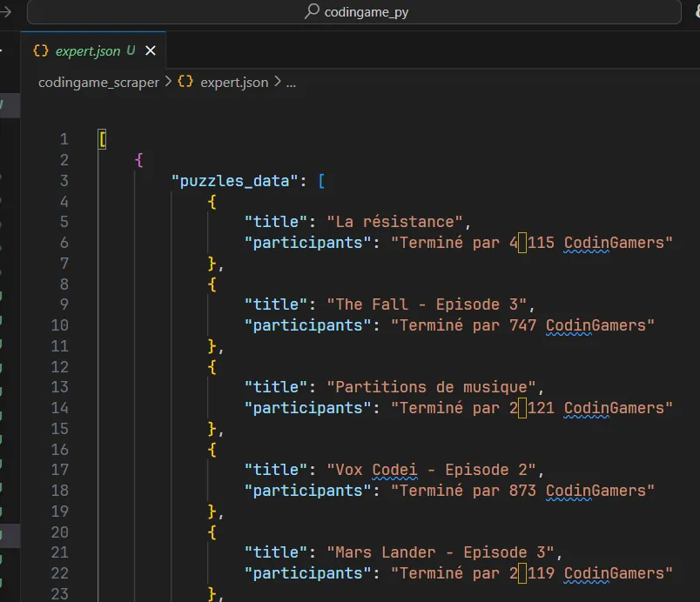
Task: Click the "title" key on line 9
Action: pos(276,304)
